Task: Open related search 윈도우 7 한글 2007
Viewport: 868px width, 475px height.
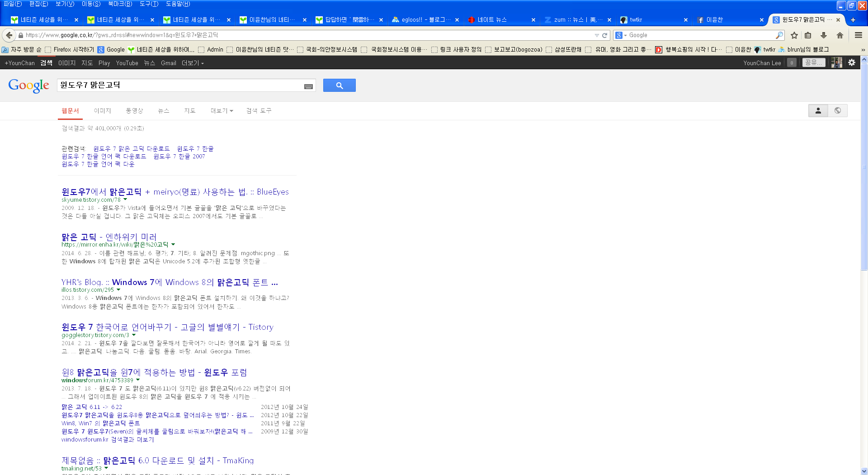Action: tap(179, 157)
